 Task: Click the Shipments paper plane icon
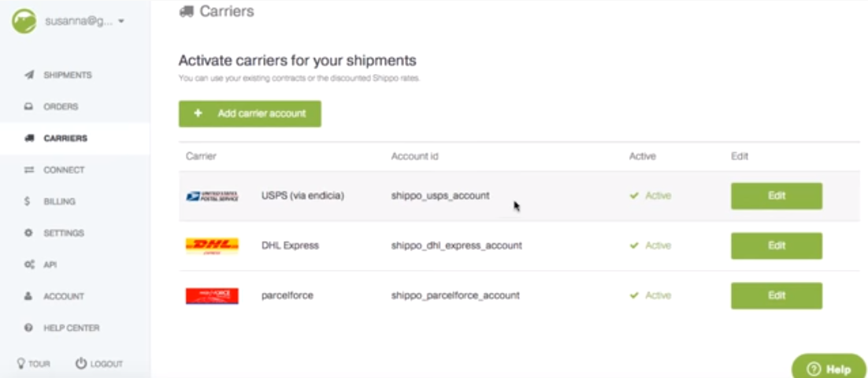click(x=29, y=75)
